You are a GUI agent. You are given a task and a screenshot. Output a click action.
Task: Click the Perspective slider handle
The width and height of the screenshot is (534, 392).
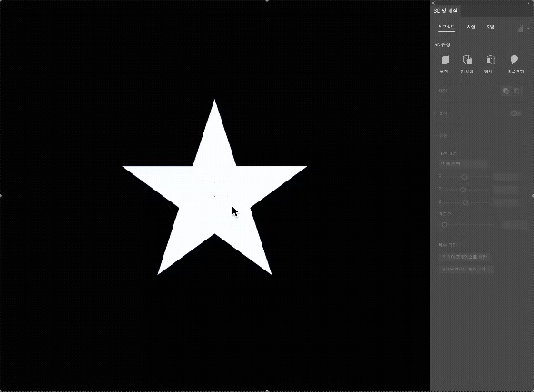[x=444, y=225]
